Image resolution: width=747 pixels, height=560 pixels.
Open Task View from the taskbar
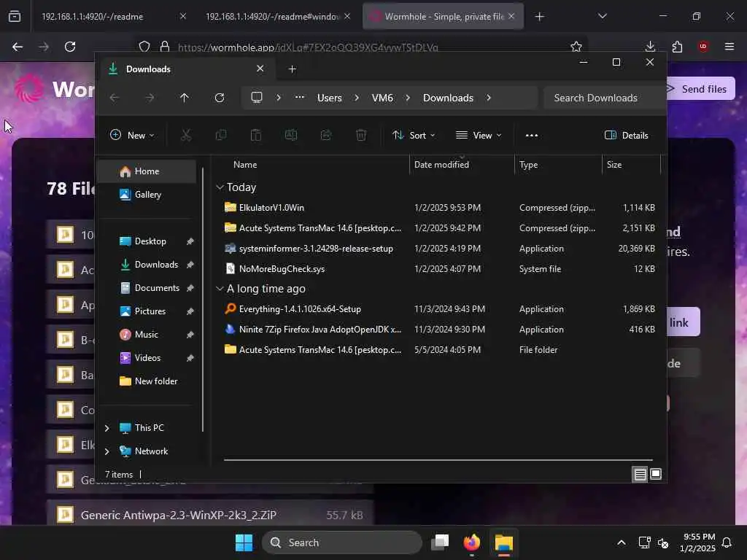point(440,542)
